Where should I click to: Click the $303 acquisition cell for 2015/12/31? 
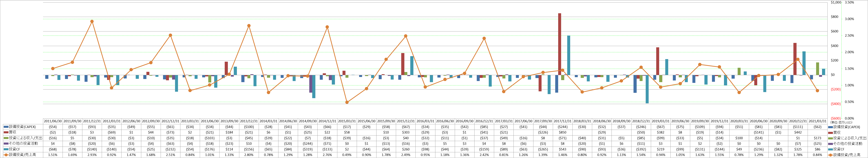point(406,132)
